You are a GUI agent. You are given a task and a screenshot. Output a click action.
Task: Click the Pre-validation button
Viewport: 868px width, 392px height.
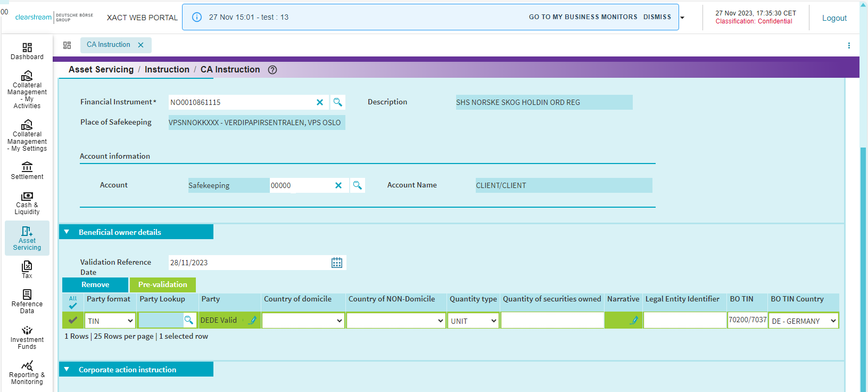(x=163, y=285)
